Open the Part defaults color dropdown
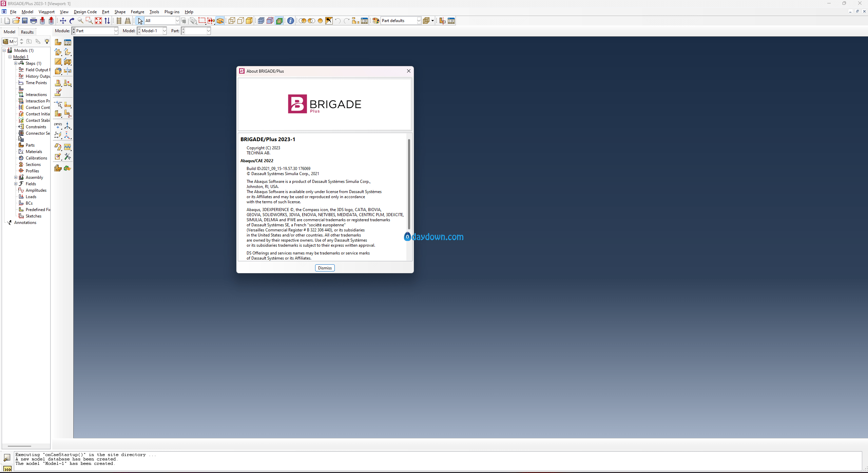Viewport: 868px width, 473px height. coord(401,21)
